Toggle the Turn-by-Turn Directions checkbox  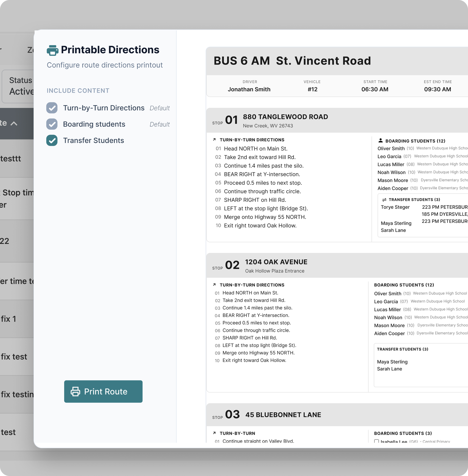52,108
